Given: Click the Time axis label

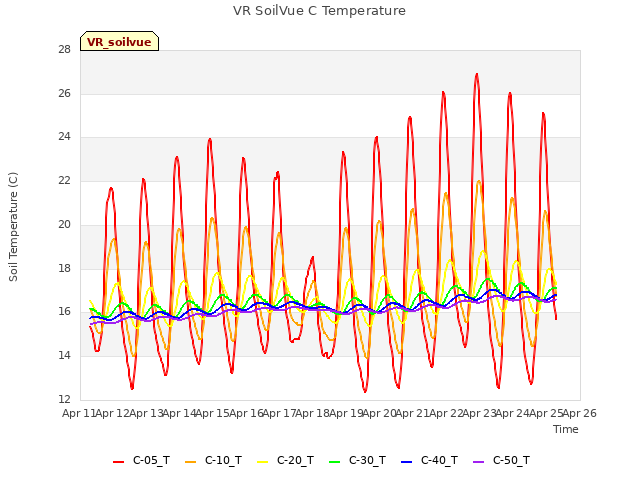Looking at the screenshot, I should point(566,429).
